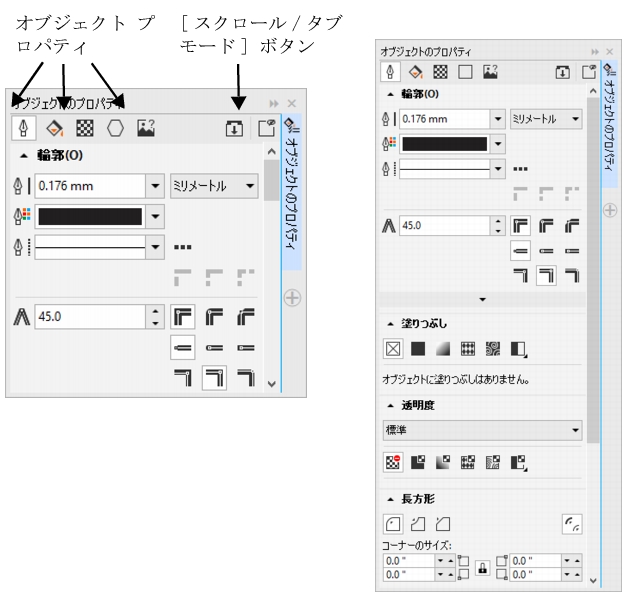Image resolution: width=627 pixels, height=595 pixels.
Task: Click the Scroll/Tab mode button in left panel
Action: click(x=232, y=128)
